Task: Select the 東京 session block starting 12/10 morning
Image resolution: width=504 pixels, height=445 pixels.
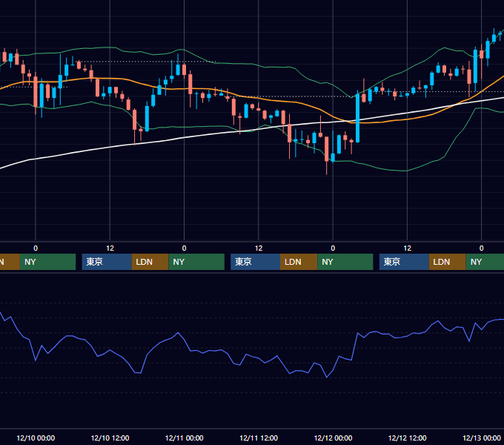Action: click(x=107, y=262)
